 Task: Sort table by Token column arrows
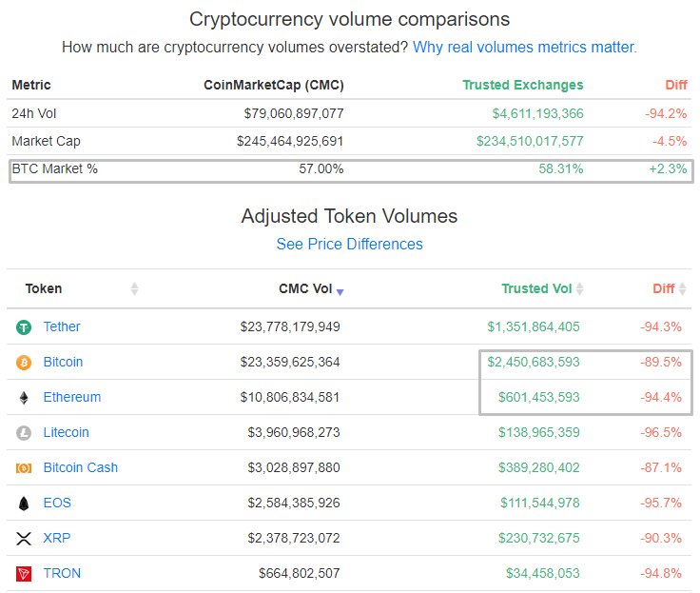(x=134, y=288)
